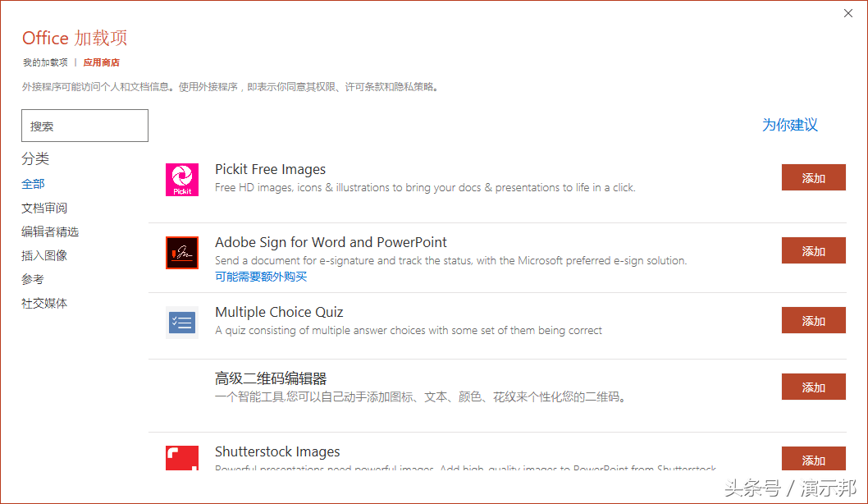Add Adobe Sign for Word and PowerPoint
Image resolution: width=868 pixels, height=504 pixels.
point(813,250)
